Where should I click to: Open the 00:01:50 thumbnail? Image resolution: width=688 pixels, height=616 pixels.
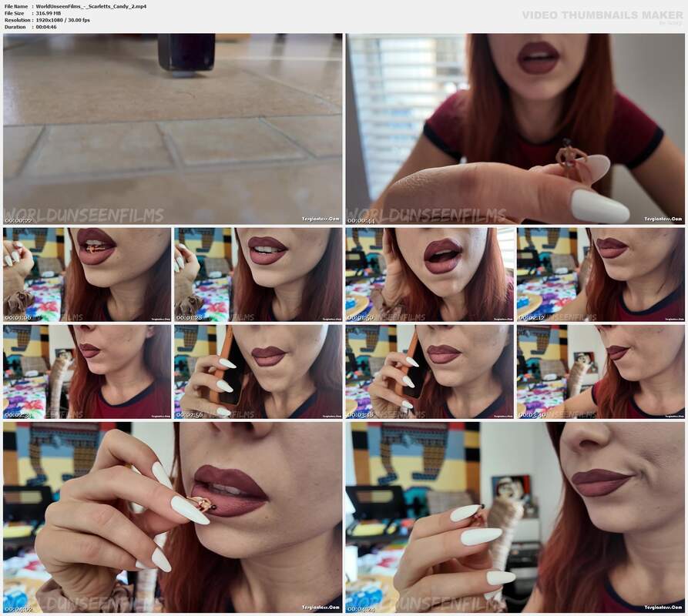(430, 274)
